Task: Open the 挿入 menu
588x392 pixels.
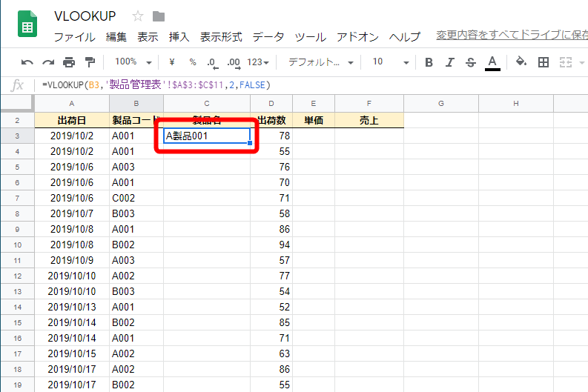Action: coord(179,37)
